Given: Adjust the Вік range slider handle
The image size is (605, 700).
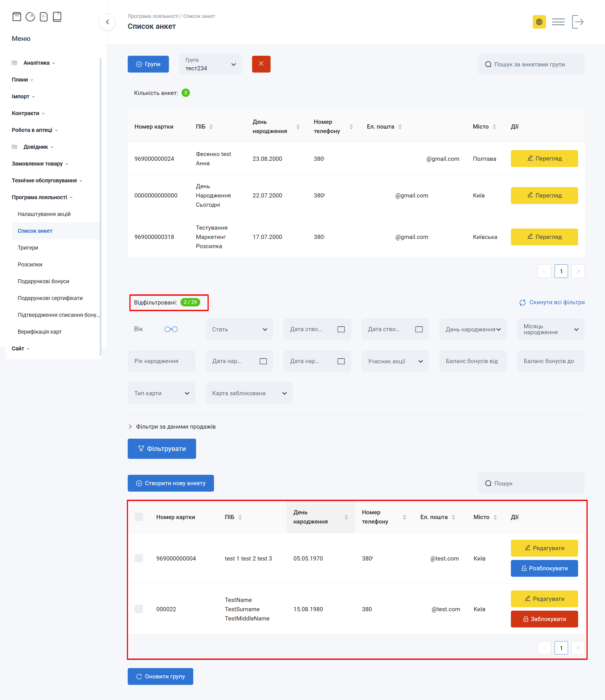Looking at the screenshot, I should click(x=167, y=329).
